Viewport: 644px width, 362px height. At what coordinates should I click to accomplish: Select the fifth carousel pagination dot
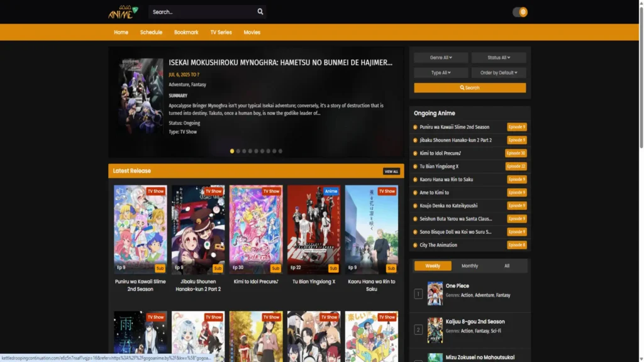click(x=255, y=151)
